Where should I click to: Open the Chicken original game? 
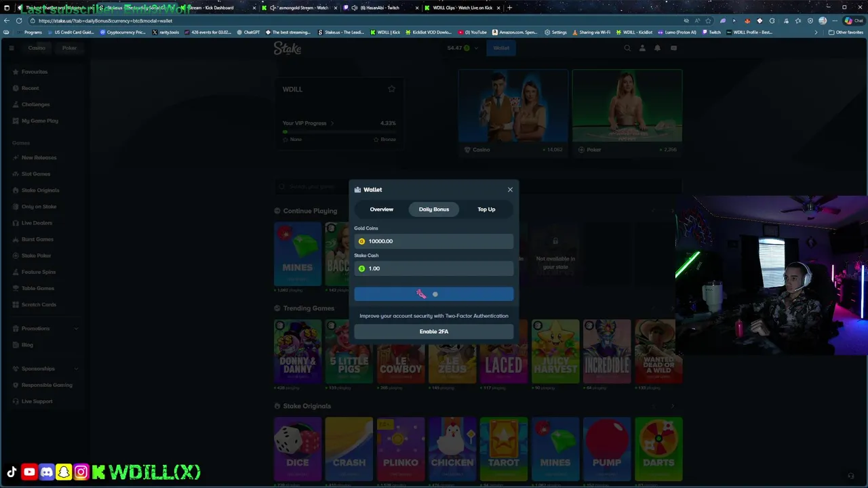pos(452,449)
